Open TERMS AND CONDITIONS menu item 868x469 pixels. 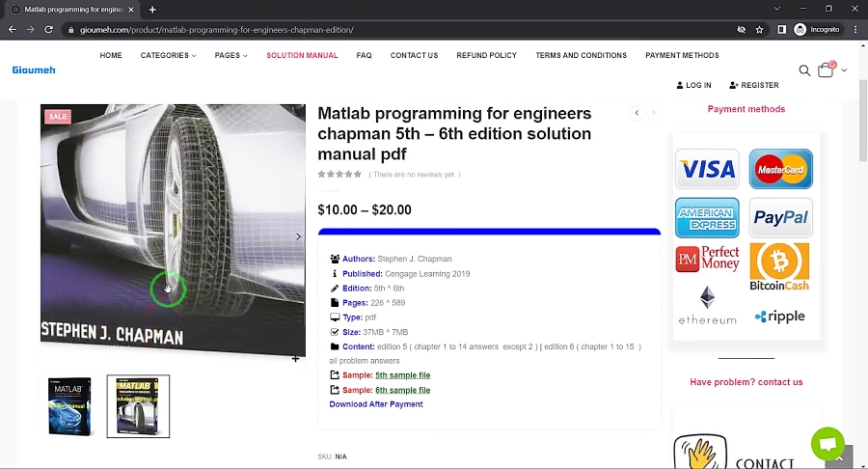[x=581, y=55]
